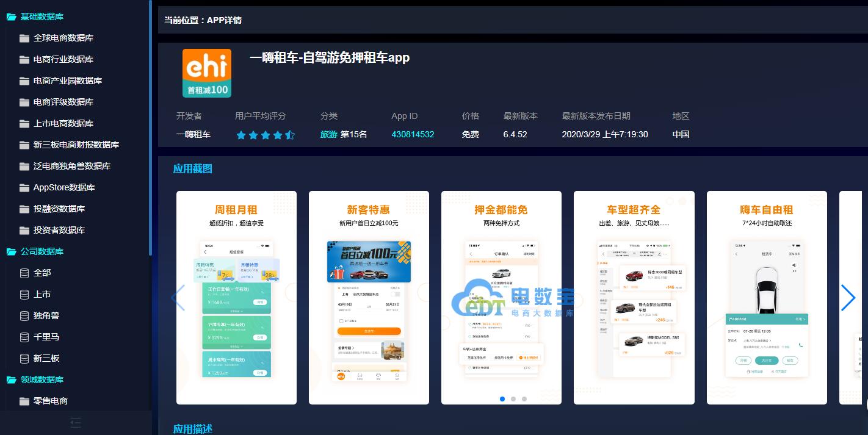Open the 嗨车自由租 screenshot
The image size is (868, 435).
[x=767, y=298]
